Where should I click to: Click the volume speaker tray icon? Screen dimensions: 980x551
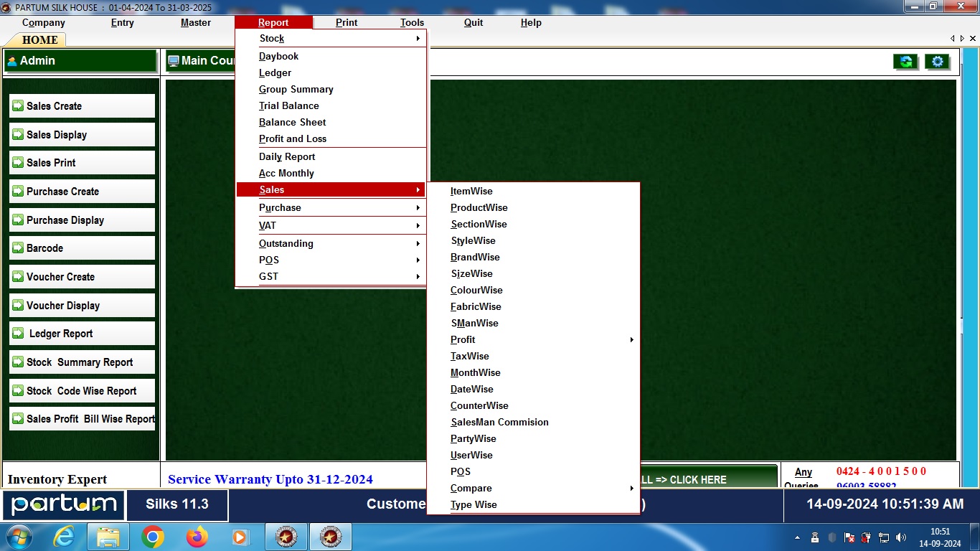tap(900, 537)
